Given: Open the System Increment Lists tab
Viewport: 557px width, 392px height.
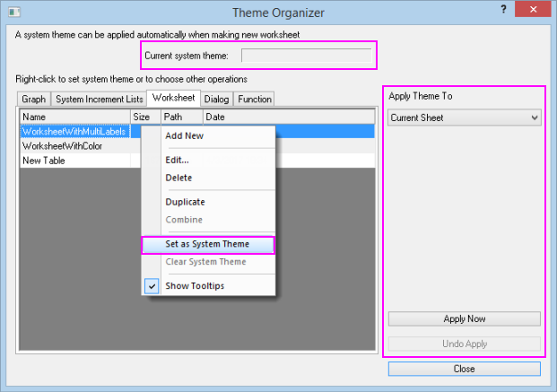Looking at the screenshot, I should point(99,99).
